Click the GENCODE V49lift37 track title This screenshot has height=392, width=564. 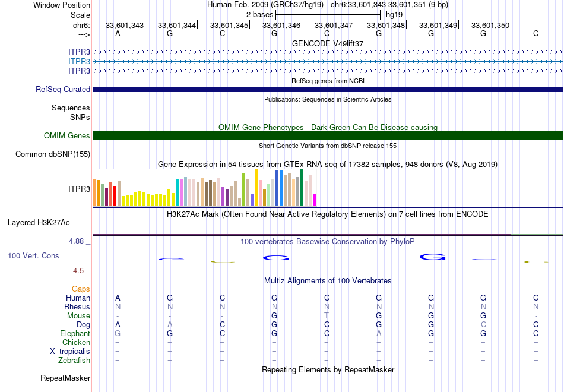(x=328, y=43)
